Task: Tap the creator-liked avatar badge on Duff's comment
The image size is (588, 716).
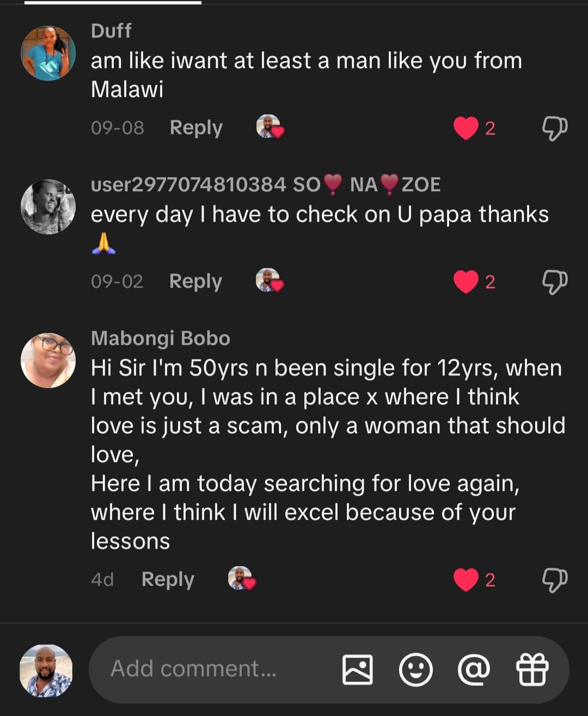Action: click(269, 127)
